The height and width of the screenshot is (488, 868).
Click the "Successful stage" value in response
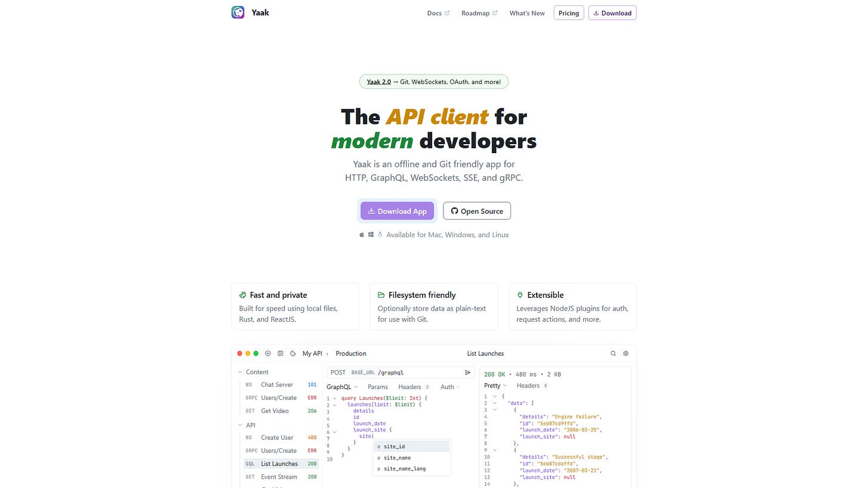pyautogui.click(x=579, y=457)
